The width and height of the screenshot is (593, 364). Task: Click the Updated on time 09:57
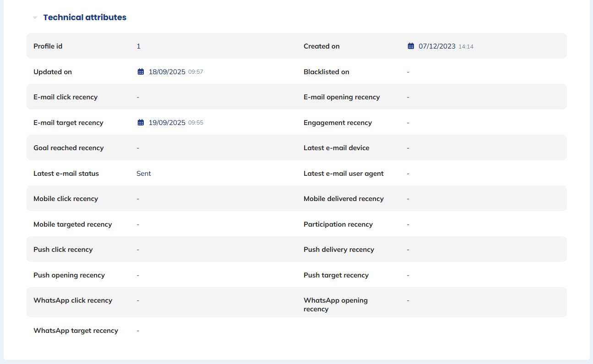click(196, 71)
